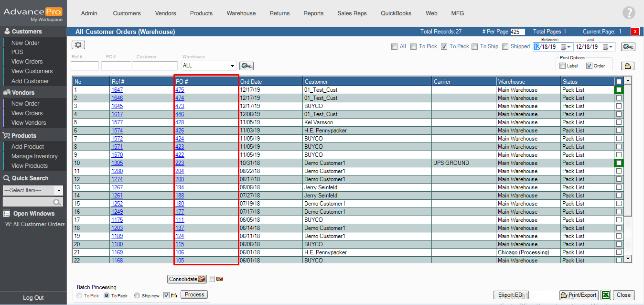This screenshot has width=644, height=305.
Task: Expand the Quick Search Select Item dropdown
Action: (59, 190)
